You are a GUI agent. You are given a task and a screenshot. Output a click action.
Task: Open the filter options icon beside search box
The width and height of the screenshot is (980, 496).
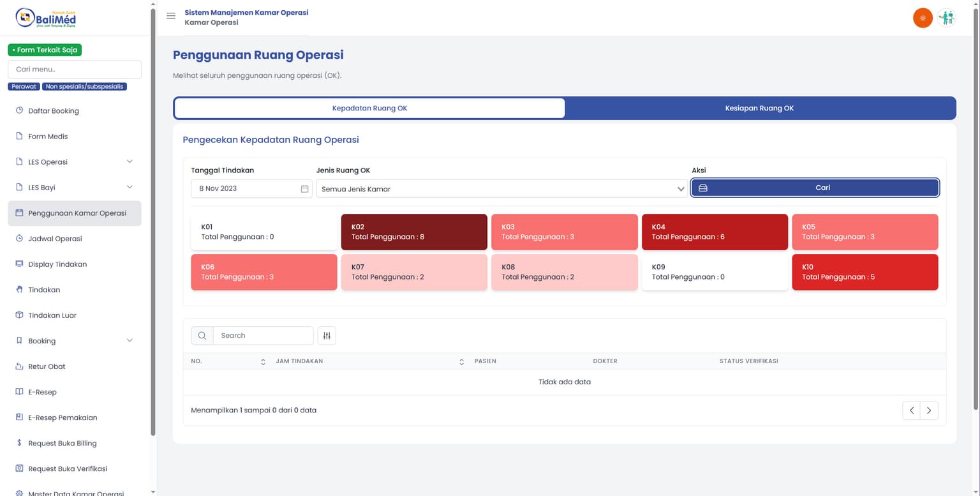click(327, 335)
